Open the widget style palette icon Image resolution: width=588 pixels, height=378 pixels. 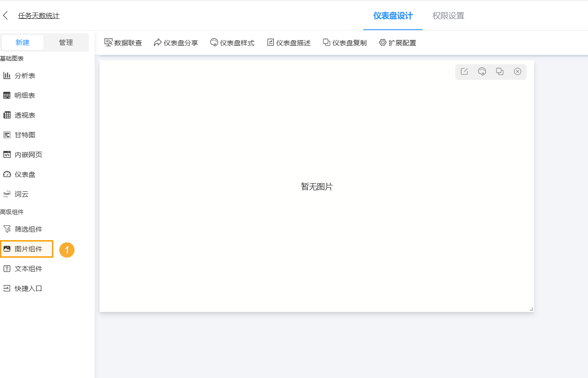pyautogui.click(x=482, y=71)
